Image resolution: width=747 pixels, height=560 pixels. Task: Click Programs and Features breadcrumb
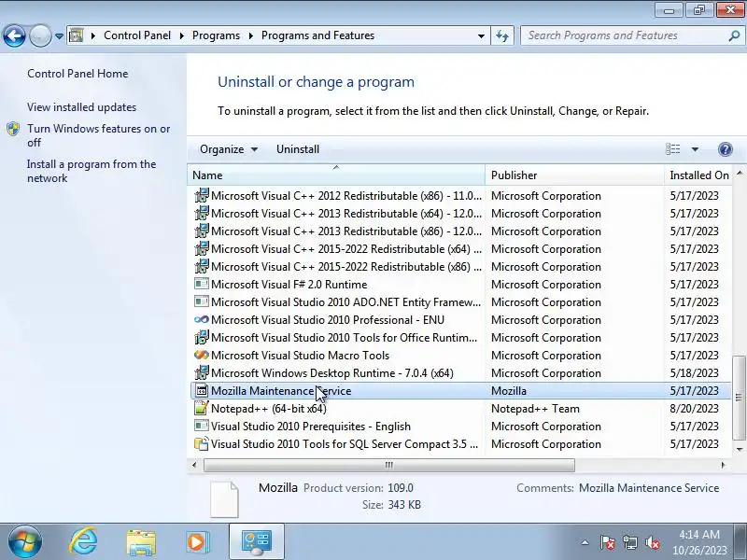pyautogui.click(x=317, y=35)
